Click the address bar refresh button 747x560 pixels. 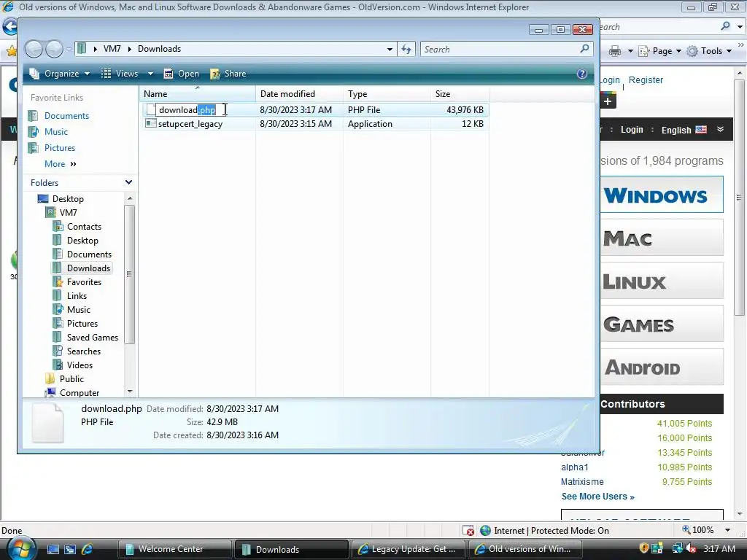pos(406,49)
